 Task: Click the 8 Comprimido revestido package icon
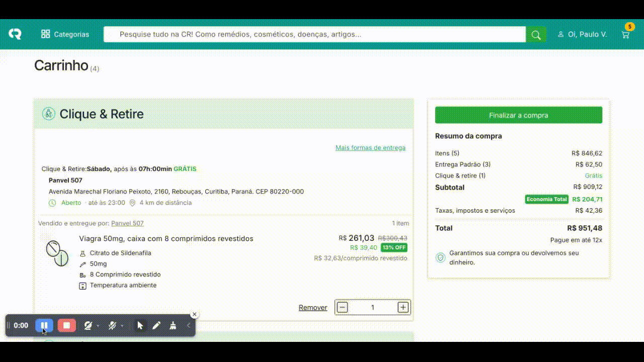(83, 275)
